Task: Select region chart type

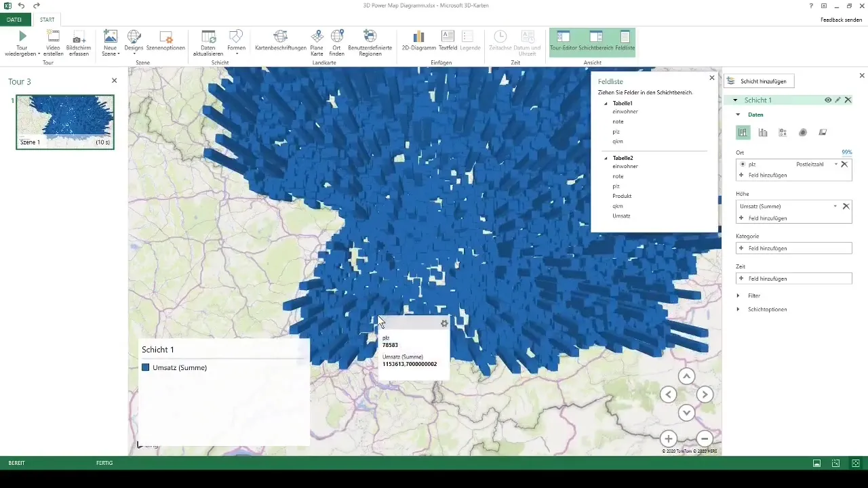Action: click(823, 132)
